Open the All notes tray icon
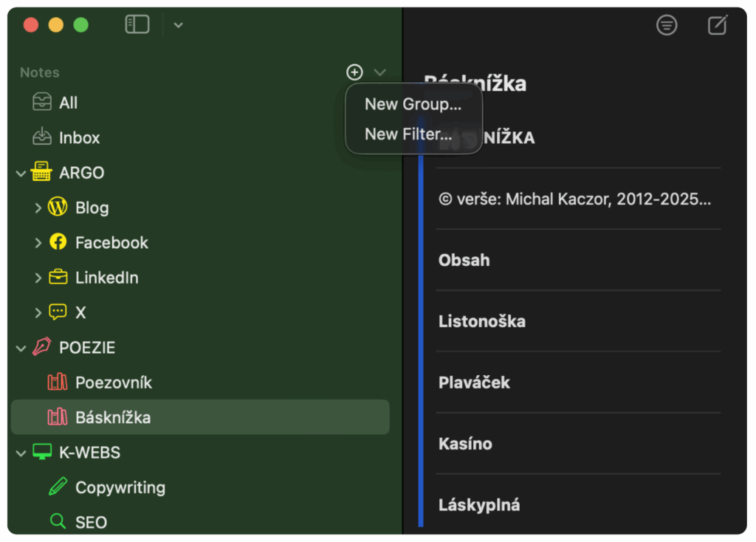The image size is (756, 542). click(42, 103)
